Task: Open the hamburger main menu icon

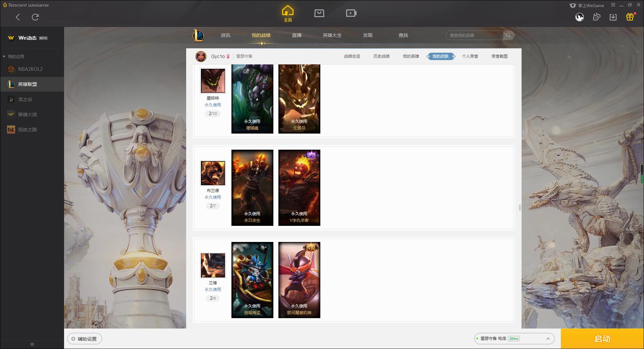Action: (613, 5)
